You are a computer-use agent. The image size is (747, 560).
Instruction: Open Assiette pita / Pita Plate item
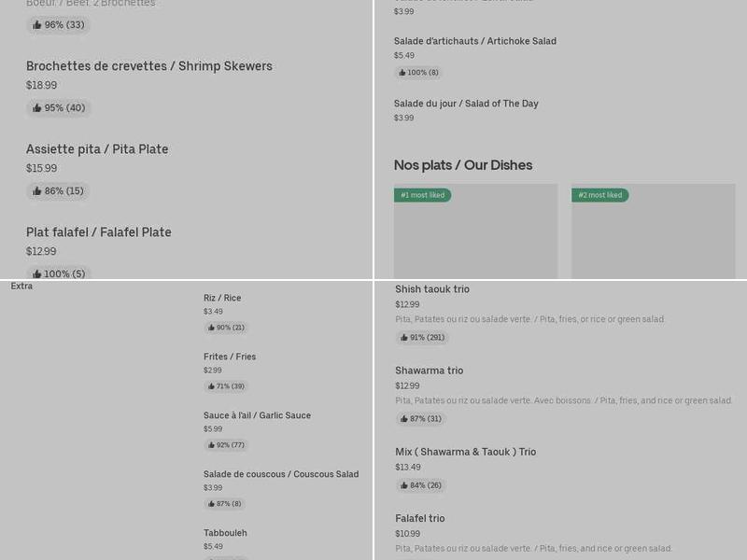(x=97, y=149)
